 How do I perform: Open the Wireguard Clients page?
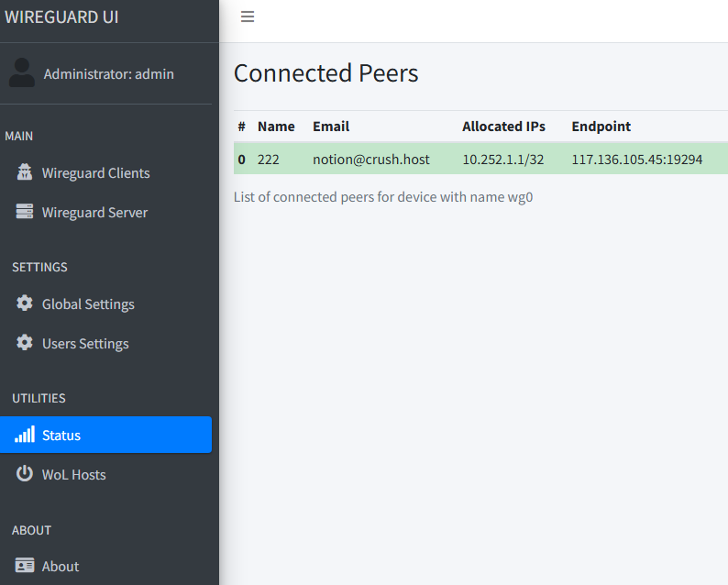click(x=95, y=173)
